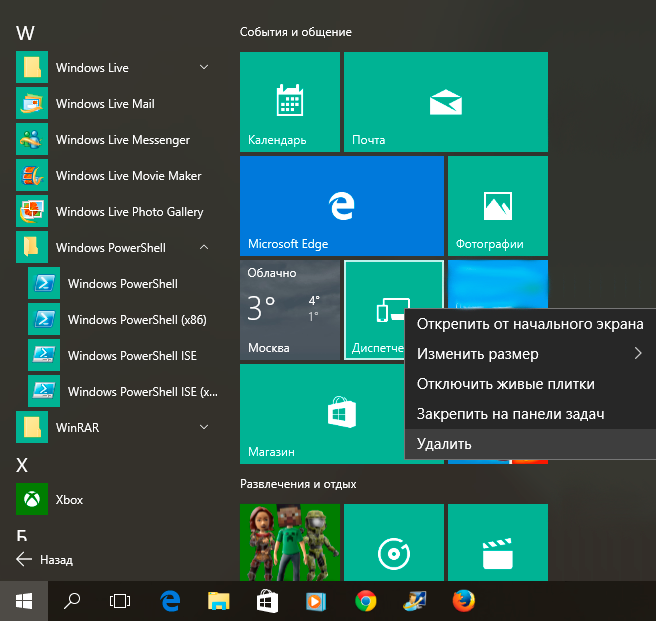Launch Windows PowerShell (x86)
This screenshot has height=621, width=656.
point(121,319)
